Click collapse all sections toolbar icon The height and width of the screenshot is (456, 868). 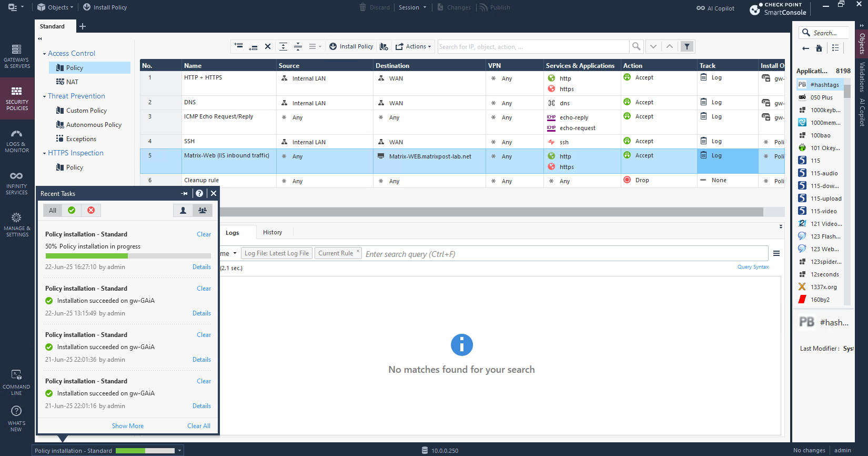pos(298,46)
